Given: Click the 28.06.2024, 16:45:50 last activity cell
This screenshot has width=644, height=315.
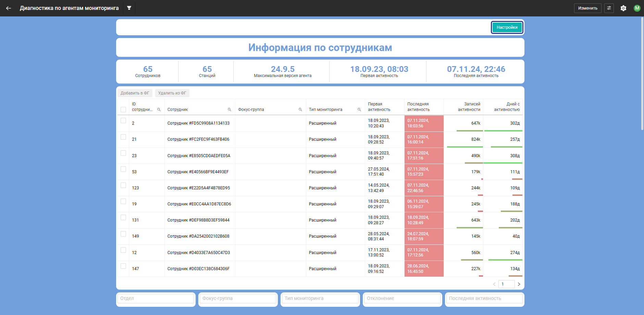Looking at the screenshot, I should (424, 269).
